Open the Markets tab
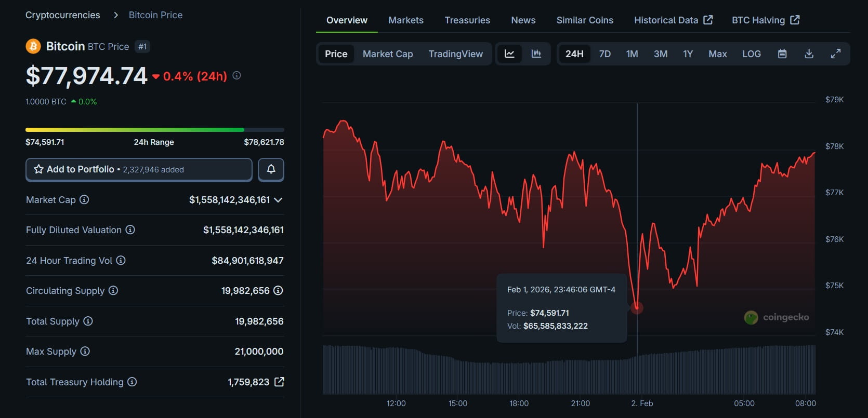 [x=405, y=20]
